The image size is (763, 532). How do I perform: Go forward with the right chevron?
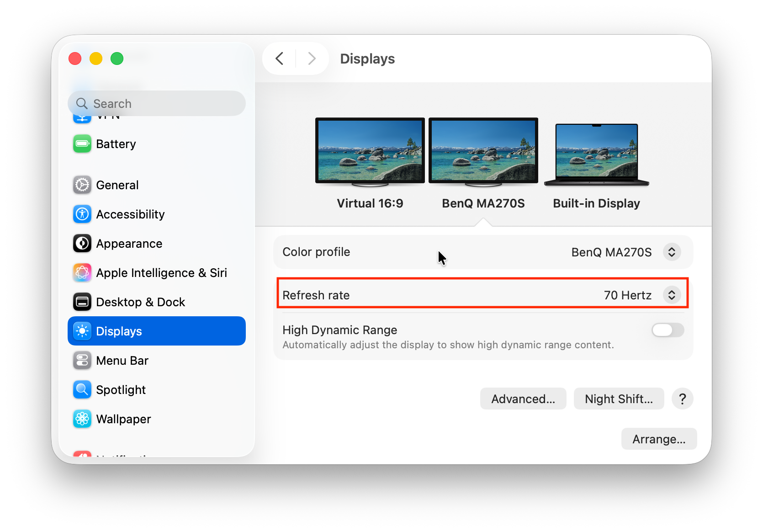pyautogui.click(x=312, y=59)
